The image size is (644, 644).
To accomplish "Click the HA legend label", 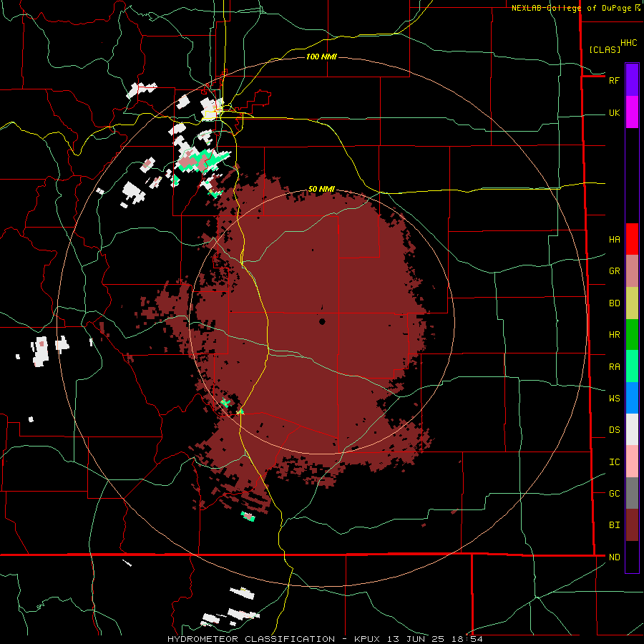I will [x=614, y=240].
